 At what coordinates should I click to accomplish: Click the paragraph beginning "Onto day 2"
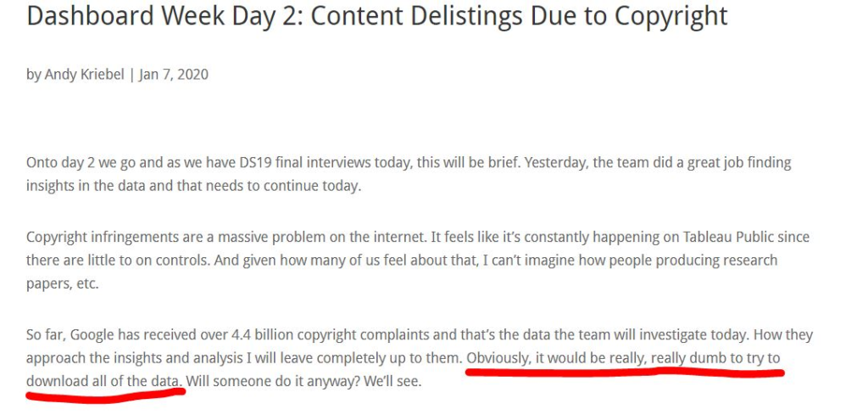tap(254, 163)
